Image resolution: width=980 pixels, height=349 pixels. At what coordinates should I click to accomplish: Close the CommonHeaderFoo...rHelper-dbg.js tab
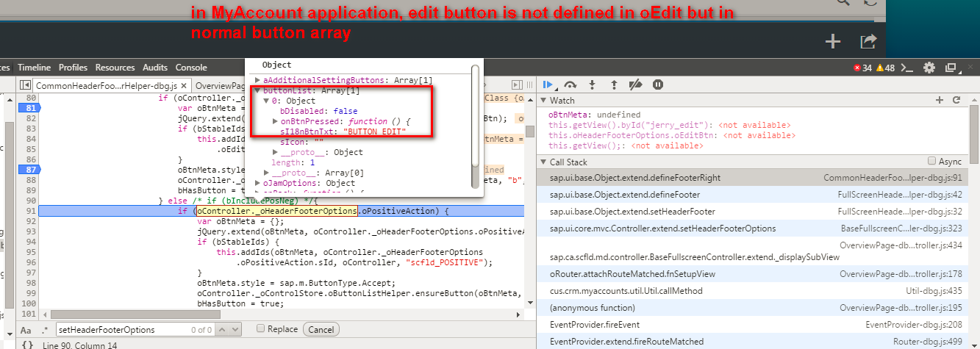pyautogui.click(x=184, y=86)
